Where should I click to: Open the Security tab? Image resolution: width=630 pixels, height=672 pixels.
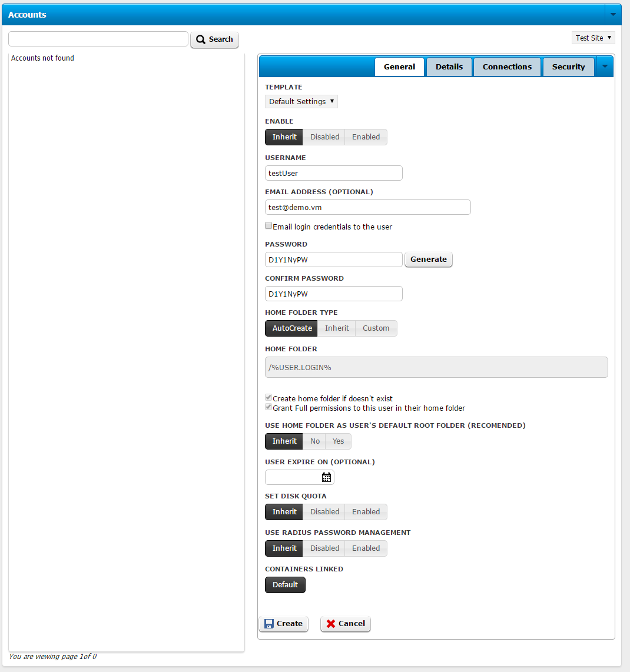(568, 66)
